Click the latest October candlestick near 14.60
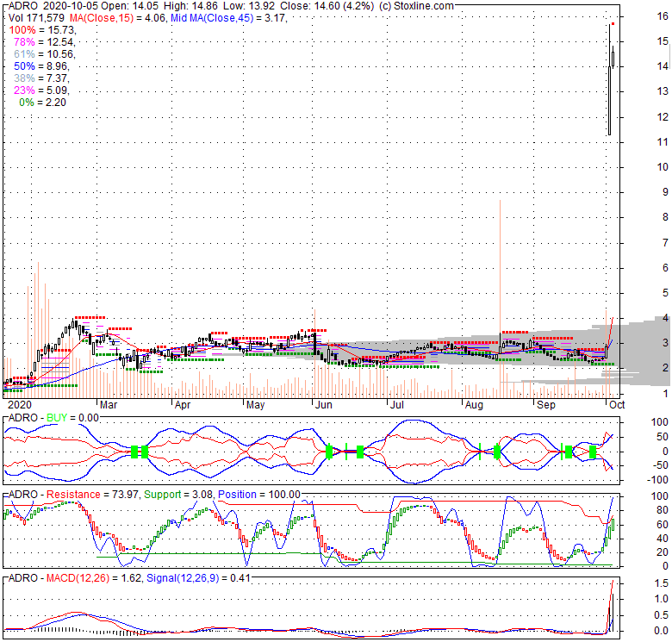This screenshot has width=672, height=642. 613,58
